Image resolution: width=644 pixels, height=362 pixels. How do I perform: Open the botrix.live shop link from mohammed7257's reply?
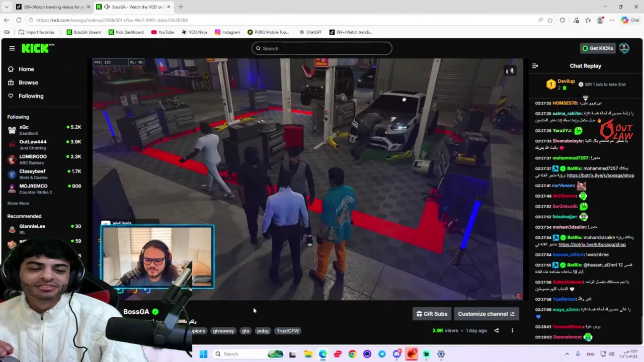click(x=600, y=175)
